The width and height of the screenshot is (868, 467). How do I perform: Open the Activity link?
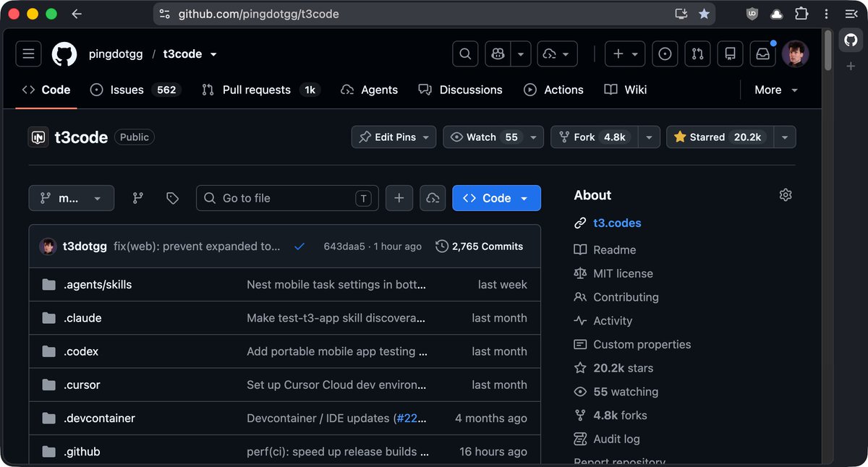(612, 321)
